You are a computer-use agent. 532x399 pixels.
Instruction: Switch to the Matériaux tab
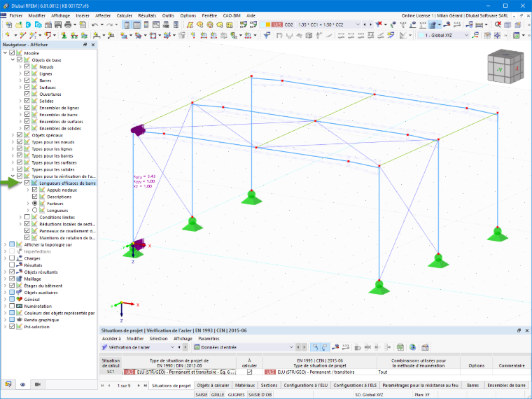(244, 385)
